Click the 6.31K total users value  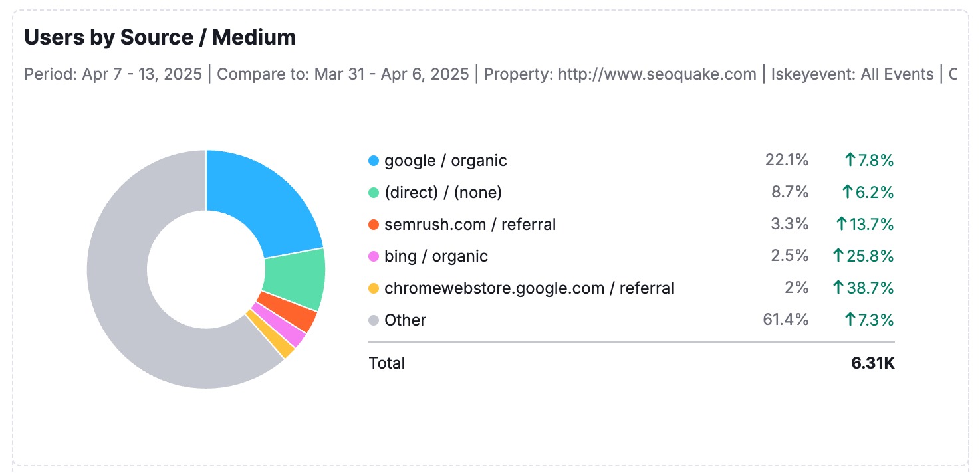point(872,363)
